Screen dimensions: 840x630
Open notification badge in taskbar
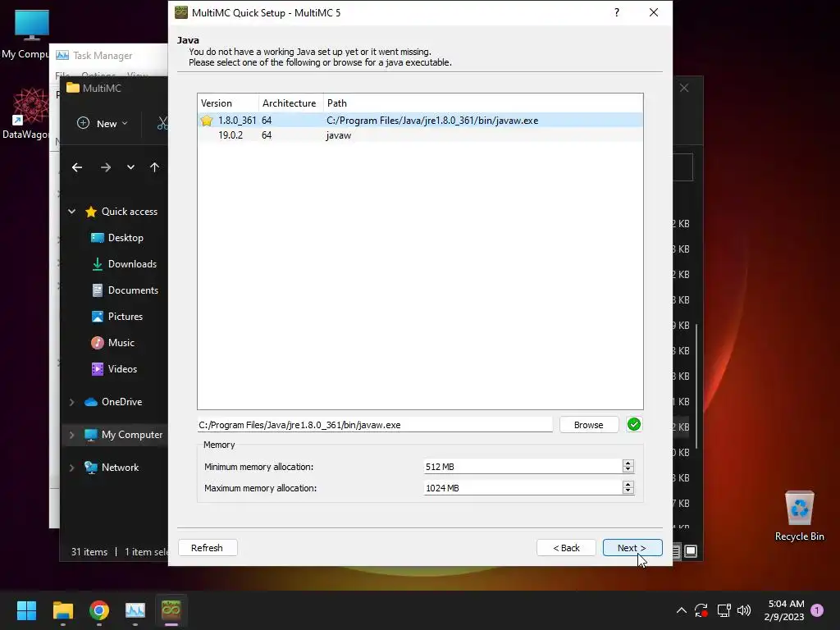818,609
